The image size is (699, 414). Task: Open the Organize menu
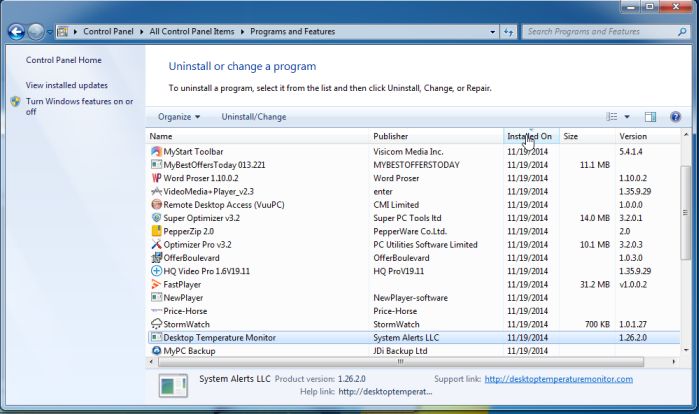179,117
